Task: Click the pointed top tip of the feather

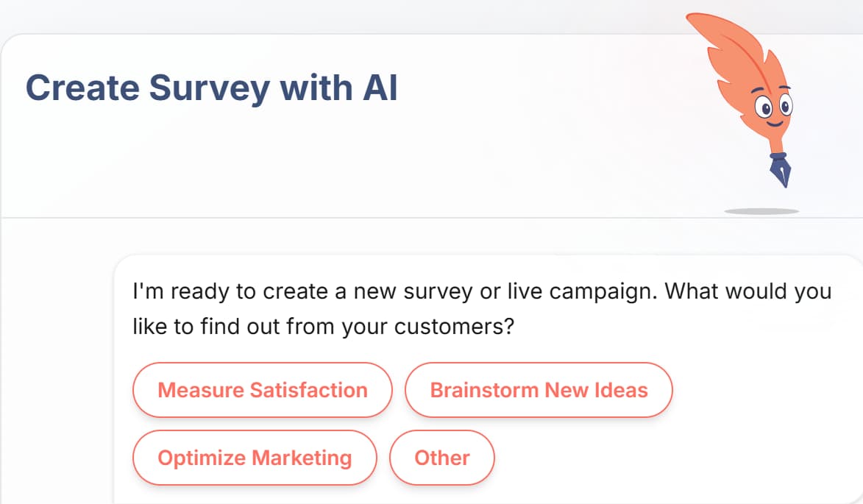Action: (691, 17)
